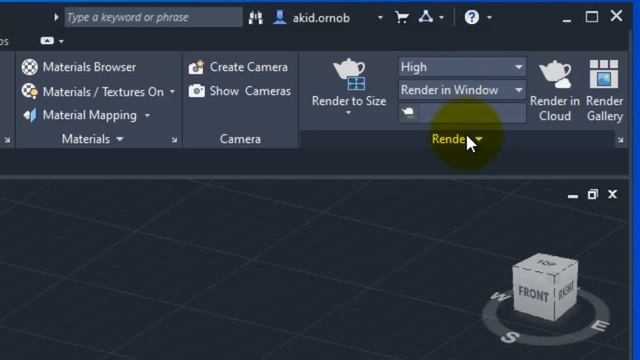The width and height of the screenshot is (640, 360).
Task: Expand the search box arrow
Action: [x=56, y=17]
